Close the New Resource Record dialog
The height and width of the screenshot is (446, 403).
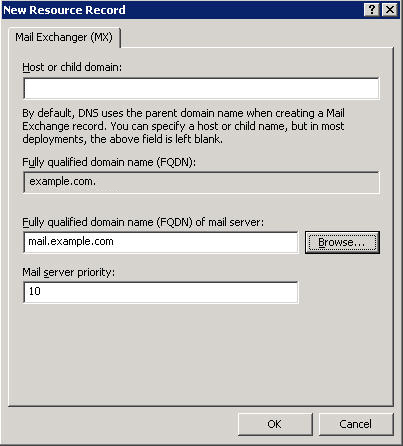point(390,10)
